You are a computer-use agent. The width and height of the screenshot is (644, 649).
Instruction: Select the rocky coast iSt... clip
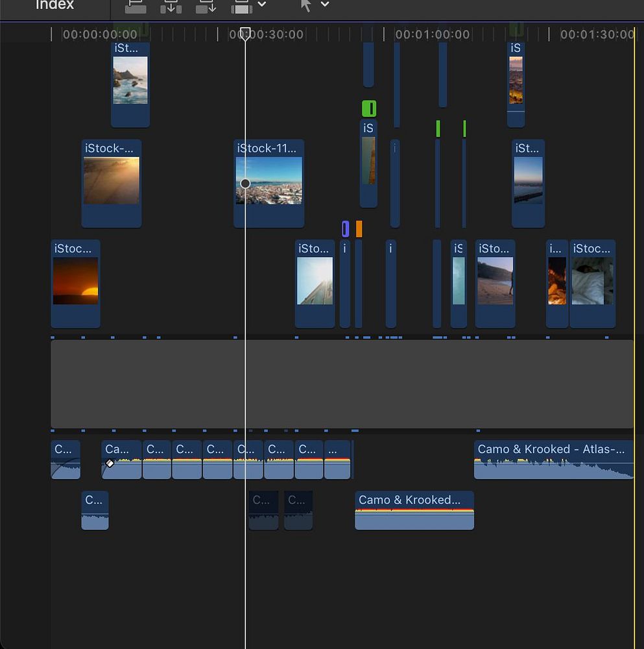pyautogui.click(x=130, y=84)
